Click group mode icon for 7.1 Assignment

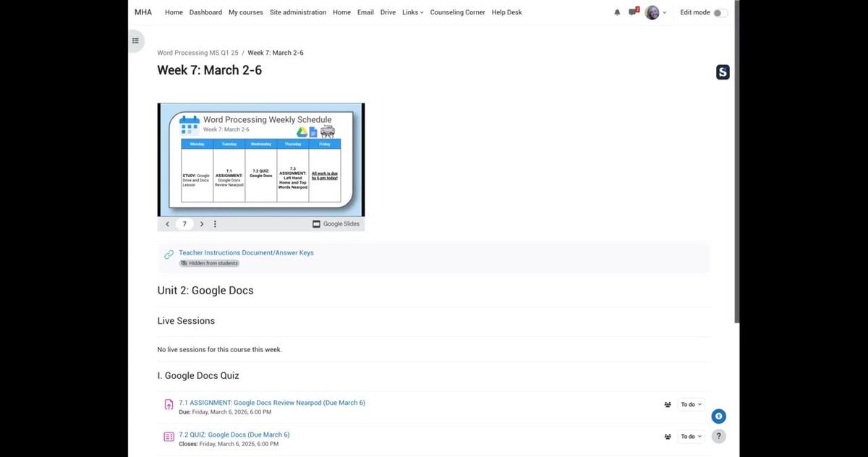point(668,405)
